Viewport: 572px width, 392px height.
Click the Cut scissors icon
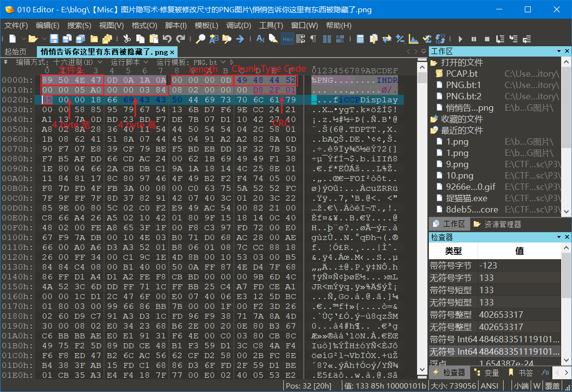127,39
